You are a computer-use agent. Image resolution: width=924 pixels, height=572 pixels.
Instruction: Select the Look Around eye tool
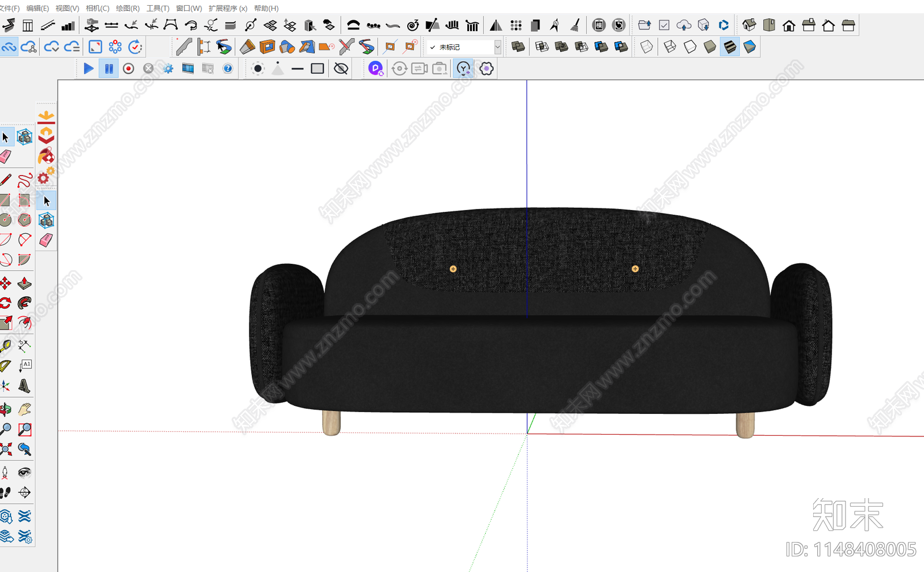[x=24, y=473]
